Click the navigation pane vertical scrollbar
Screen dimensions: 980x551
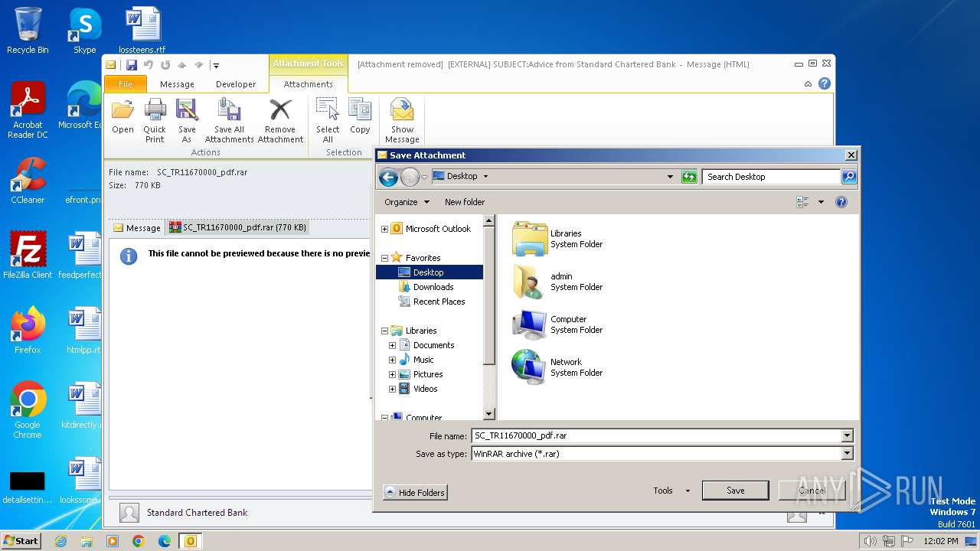(x=488, y=317)
